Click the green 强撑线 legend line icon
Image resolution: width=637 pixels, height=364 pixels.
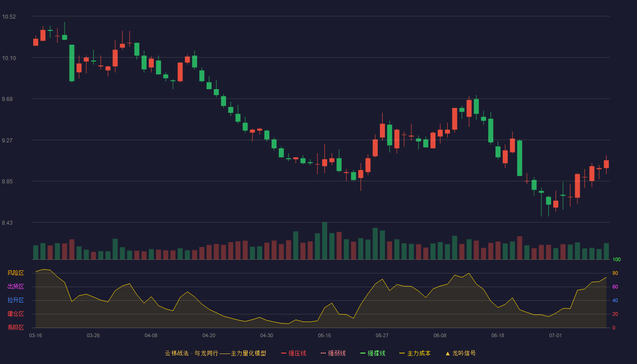[363, 353]
